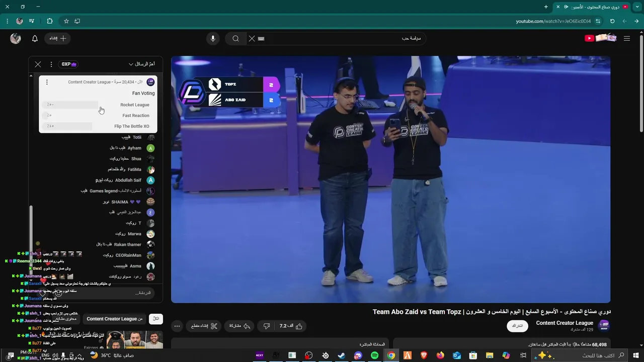Click the Windows Start button
The image size is (644, 362).
[x=636, y=355]
